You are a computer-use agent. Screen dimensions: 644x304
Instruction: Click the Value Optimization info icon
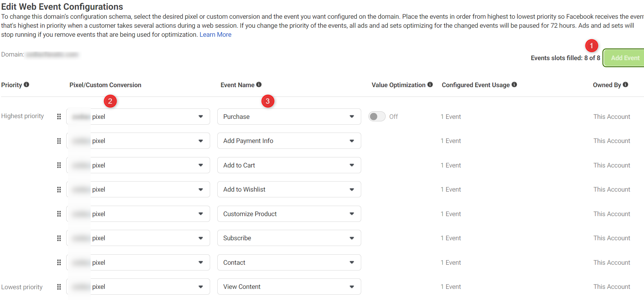(430, 85)
